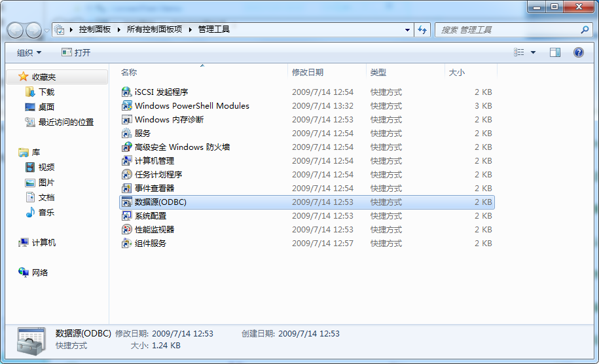
Task: Click the iSCSI 发起程序 shortcut icon
Action: coord(127,92)
